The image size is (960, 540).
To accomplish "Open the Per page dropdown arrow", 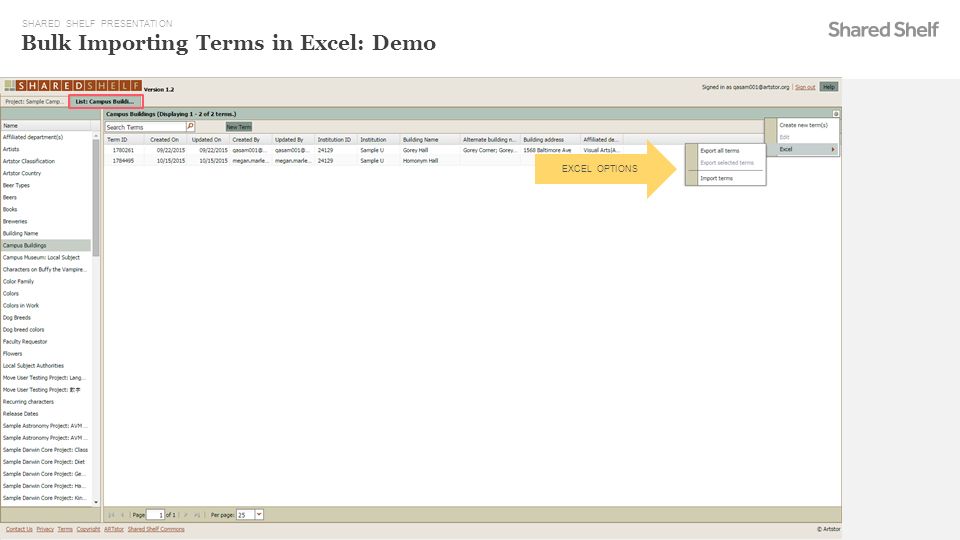I will pos(259,514).
